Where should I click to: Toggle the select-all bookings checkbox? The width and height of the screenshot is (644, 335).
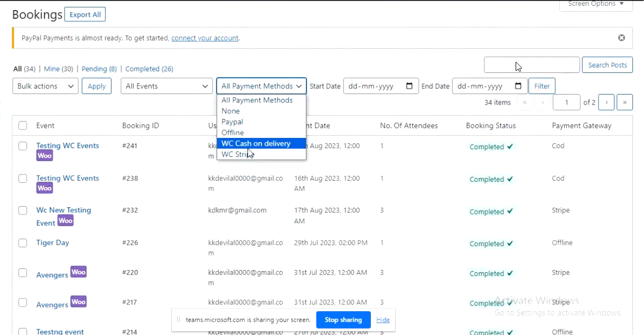pos(23,126)
